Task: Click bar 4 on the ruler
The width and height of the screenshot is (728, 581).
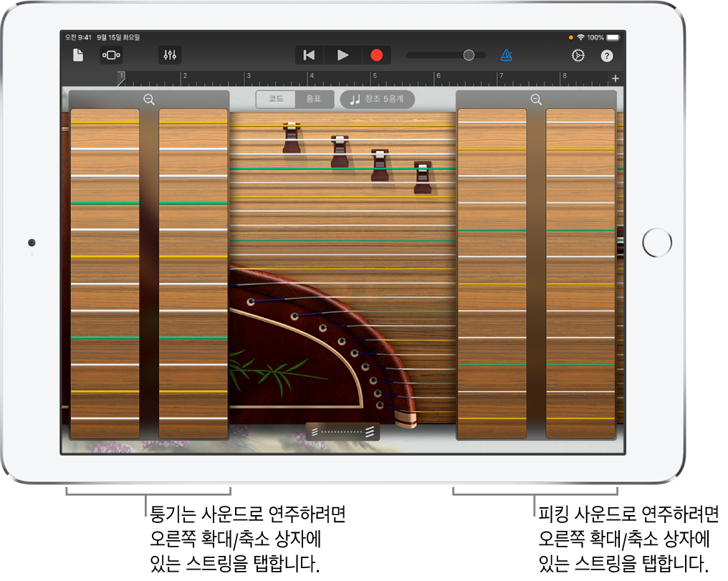Action: point(312,76)
